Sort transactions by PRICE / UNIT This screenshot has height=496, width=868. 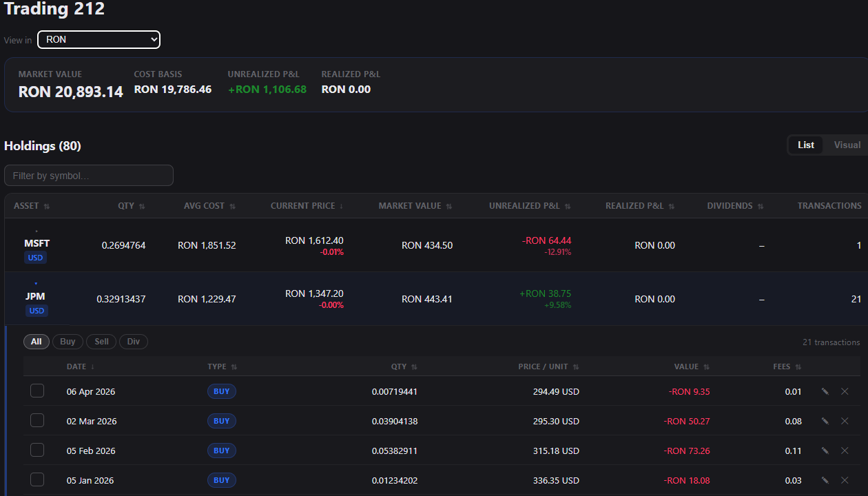(548, 366)
